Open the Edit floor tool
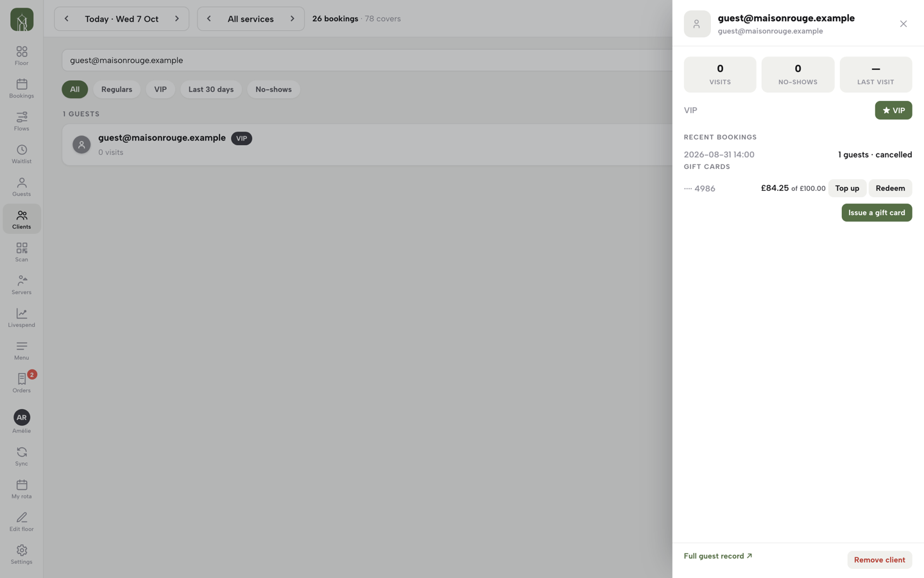Screen dimensions: 924x578 [x=22, y=521]
